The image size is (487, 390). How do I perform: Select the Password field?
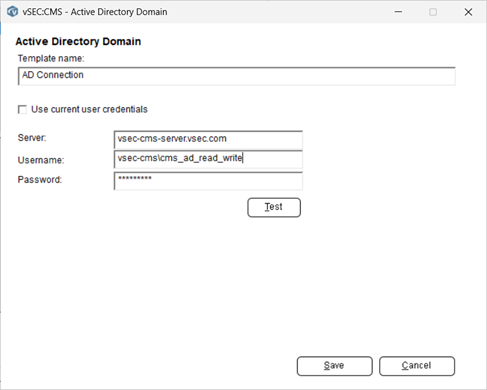208,181
